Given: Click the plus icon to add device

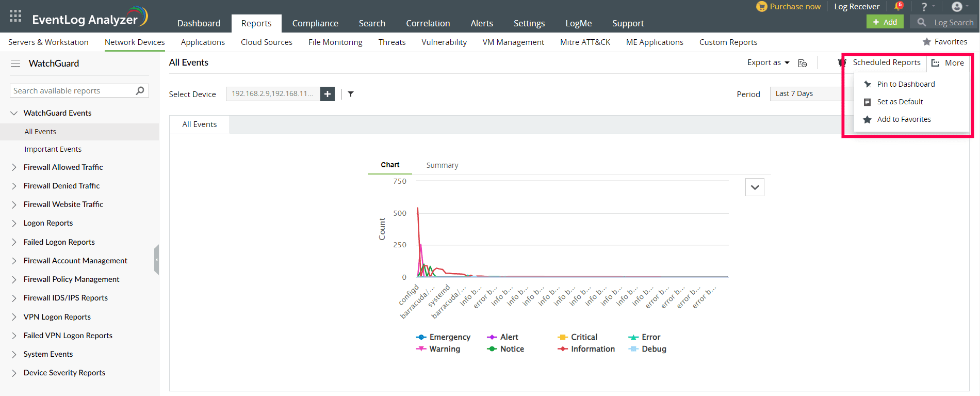Looking at the screenshot, I should (328, 94).
